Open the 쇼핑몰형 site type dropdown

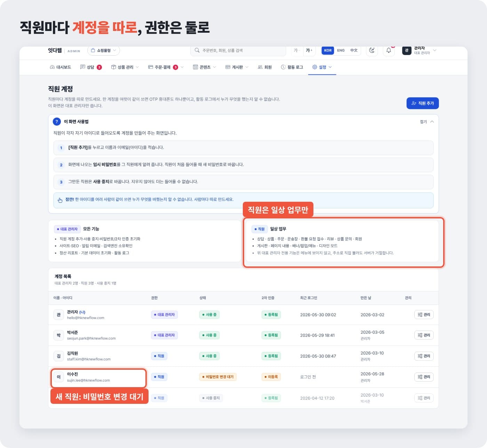pyautogui.click(x=104, y=50)
